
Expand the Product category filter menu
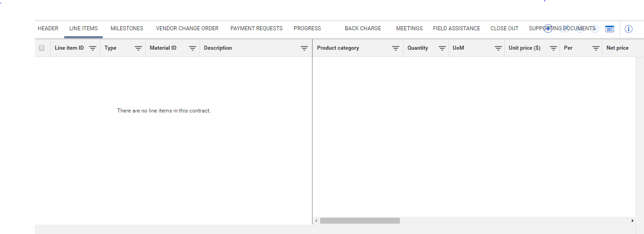tap(395, 48)
